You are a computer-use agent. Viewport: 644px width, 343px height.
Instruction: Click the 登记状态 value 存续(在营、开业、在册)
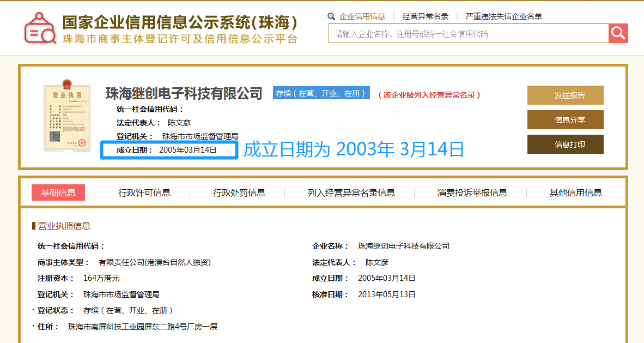click(128, 310)
